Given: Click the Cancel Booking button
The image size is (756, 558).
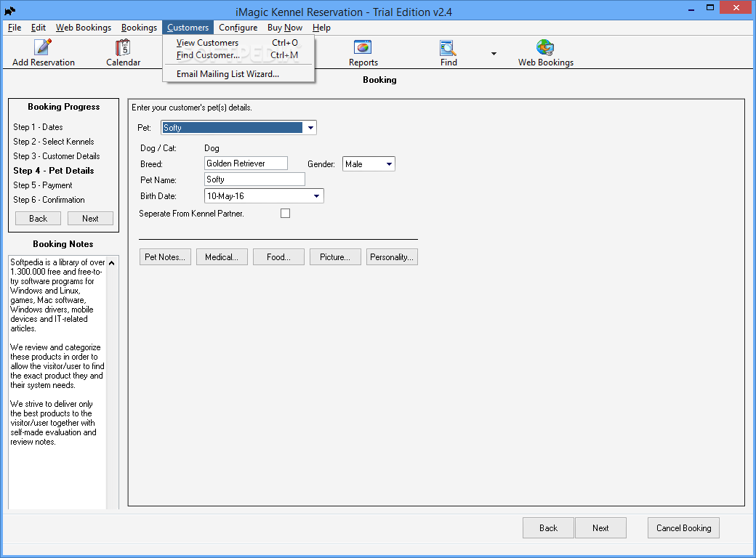Looking at the screenshot, I should [683, 527].
